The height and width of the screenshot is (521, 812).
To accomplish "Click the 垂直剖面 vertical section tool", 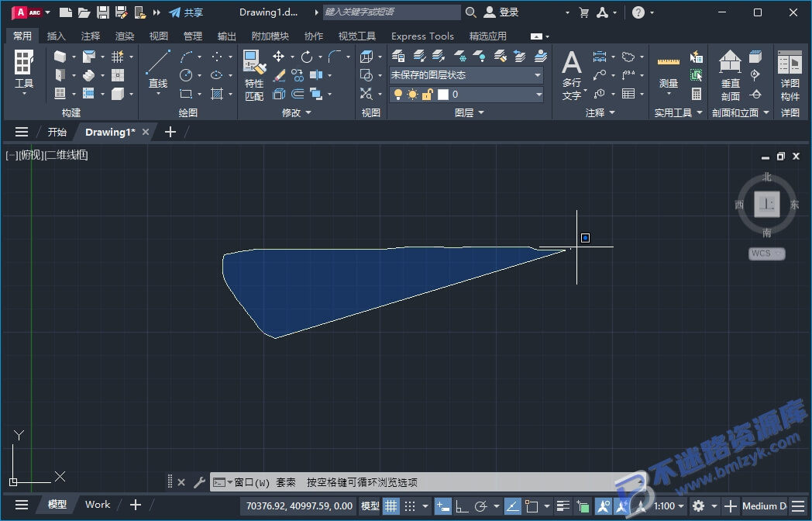I will click(730, 75).
